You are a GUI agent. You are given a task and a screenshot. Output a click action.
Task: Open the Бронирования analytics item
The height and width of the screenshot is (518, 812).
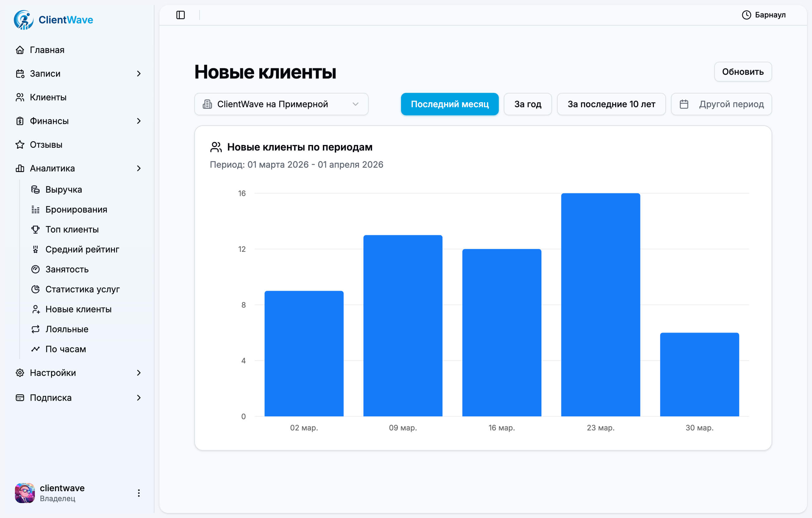(76, 209)
